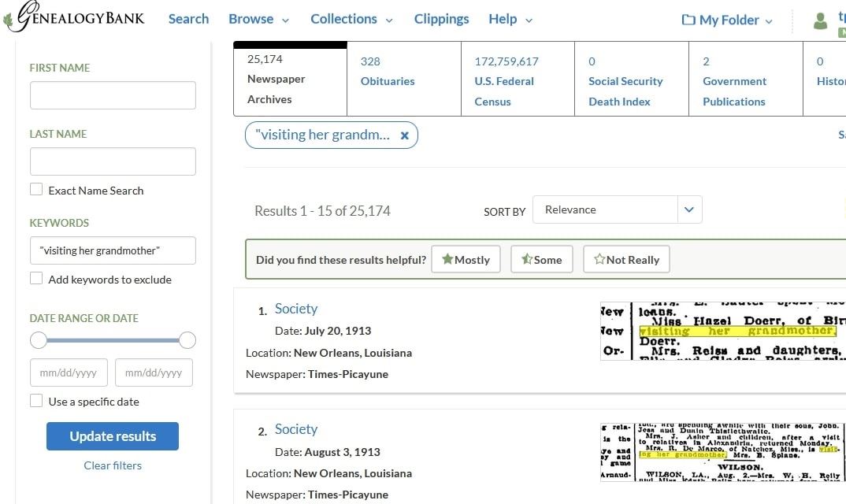Click the right date range slider handle
The width and height of the screenshot is (846, 504).
pos(187,340)
